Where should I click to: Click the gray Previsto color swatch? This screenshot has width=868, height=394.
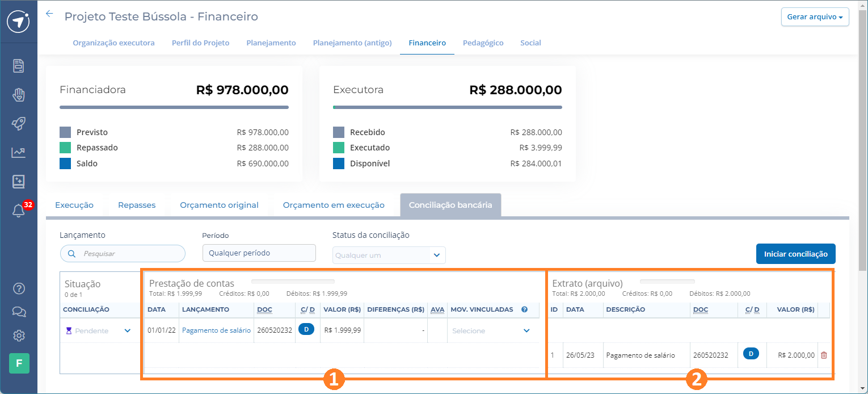coord(65,132)
